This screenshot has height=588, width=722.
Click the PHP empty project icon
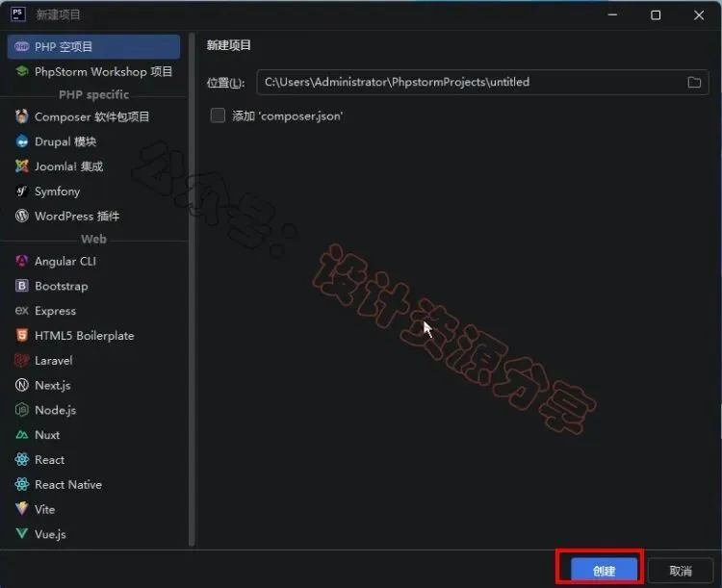coord(21,46)
